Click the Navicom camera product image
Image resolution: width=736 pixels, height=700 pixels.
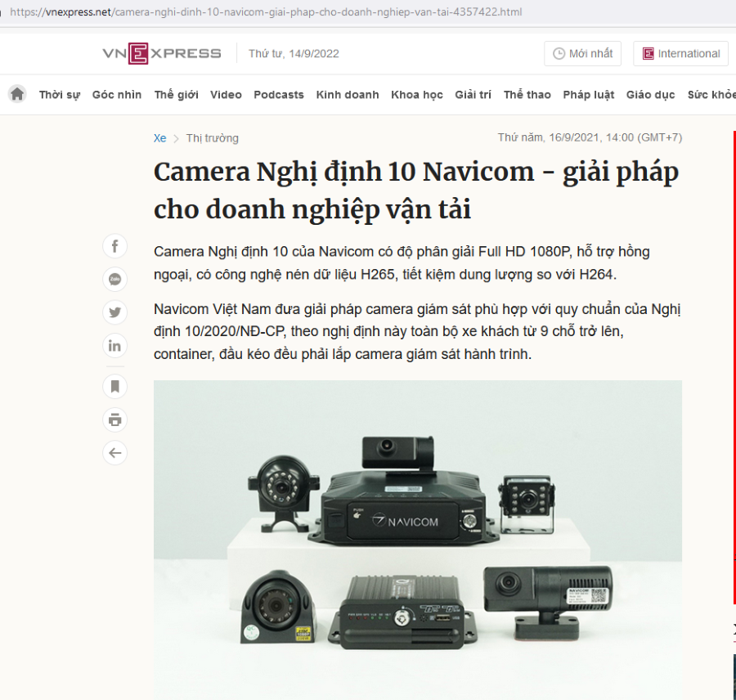tap(417, 540)
